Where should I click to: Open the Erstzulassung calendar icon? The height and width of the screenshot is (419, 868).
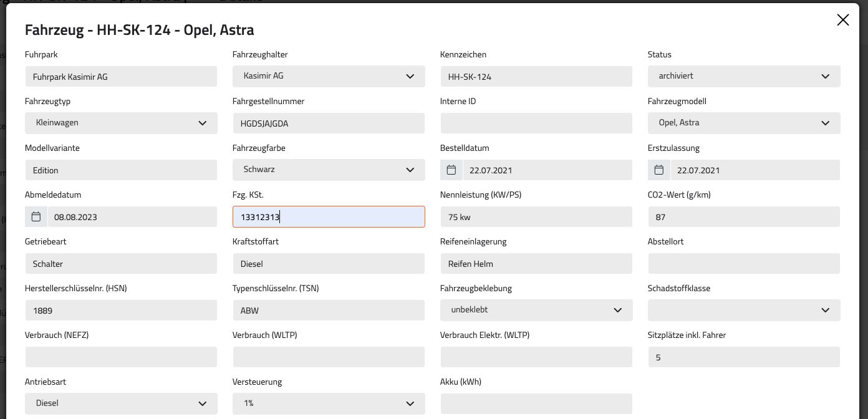tap(659, 170)
